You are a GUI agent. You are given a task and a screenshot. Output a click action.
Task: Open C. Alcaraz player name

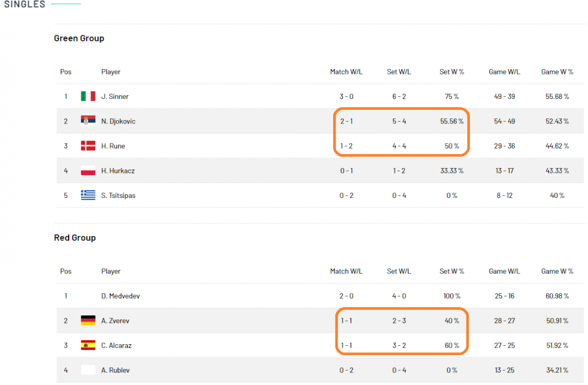117,346
